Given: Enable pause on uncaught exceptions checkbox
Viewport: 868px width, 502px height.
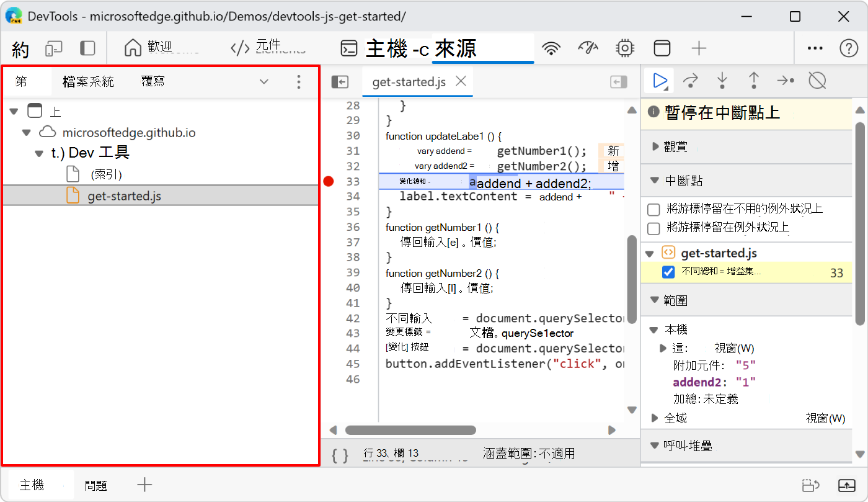Looking at the screenshot, I should [653, 209].
